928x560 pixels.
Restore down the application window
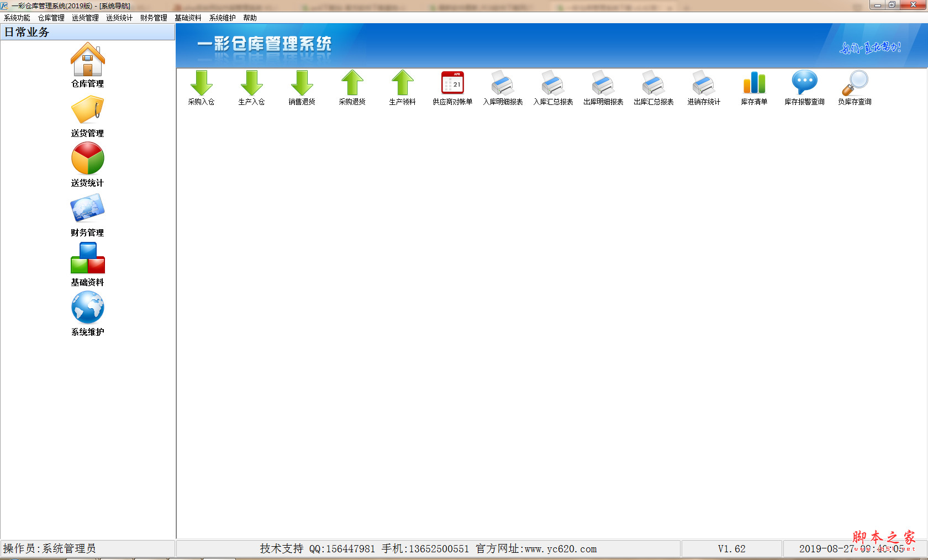(892, 5)
